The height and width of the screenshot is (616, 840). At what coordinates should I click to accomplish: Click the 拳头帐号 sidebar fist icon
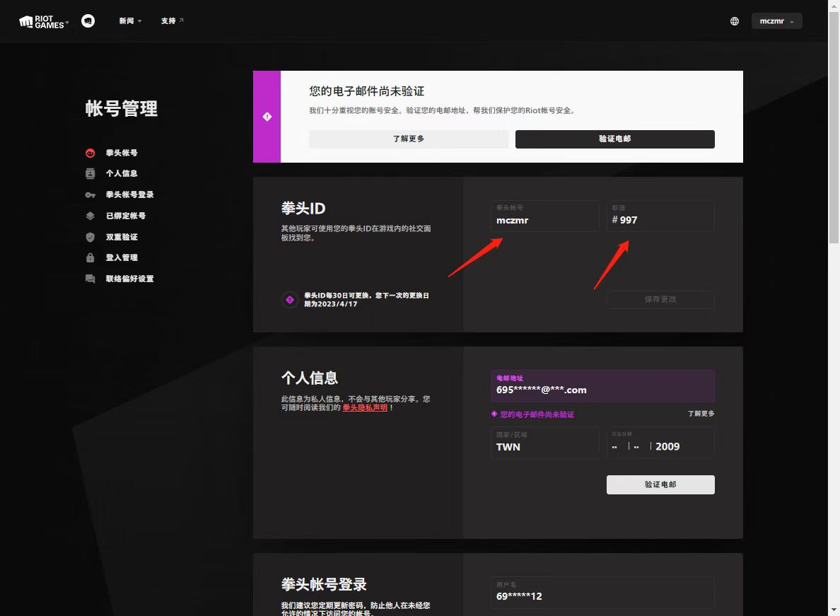coord(90,153)
